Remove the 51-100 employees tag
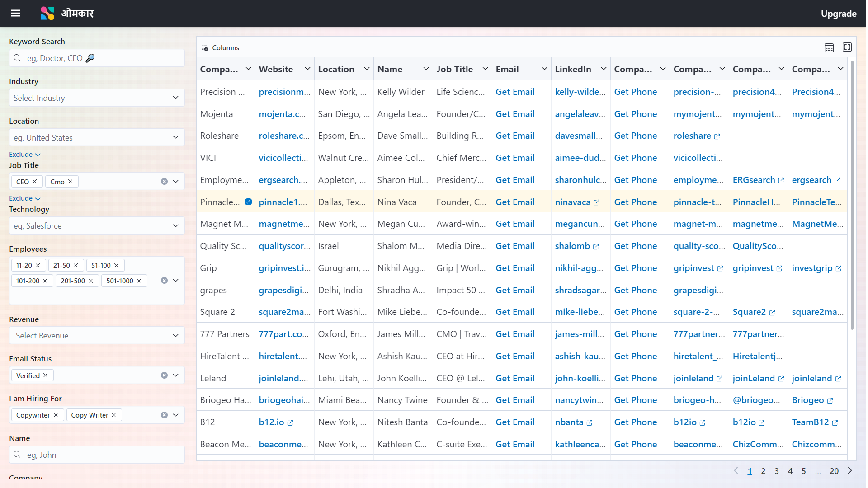 [117, 265]
